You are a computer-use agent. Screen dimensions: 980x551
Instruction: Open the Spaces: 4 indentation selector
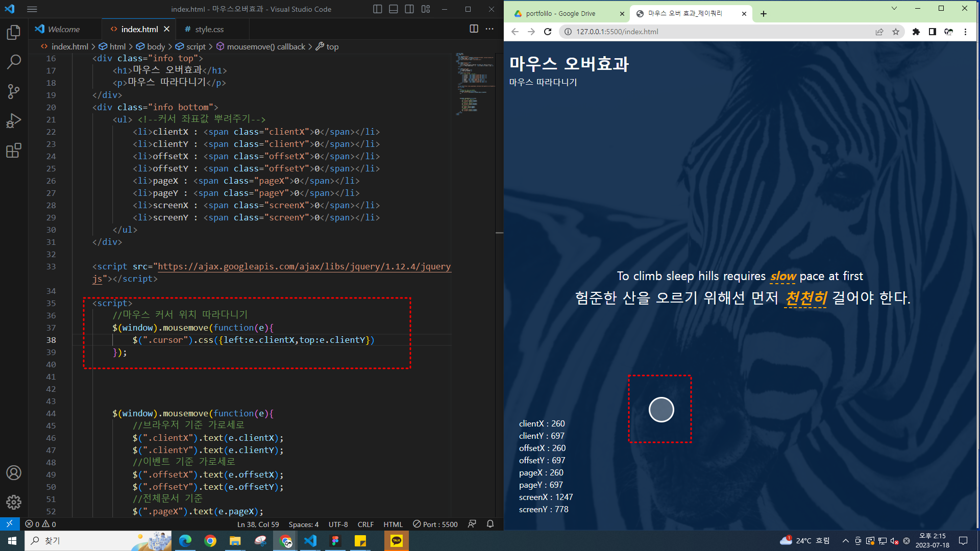303,524
